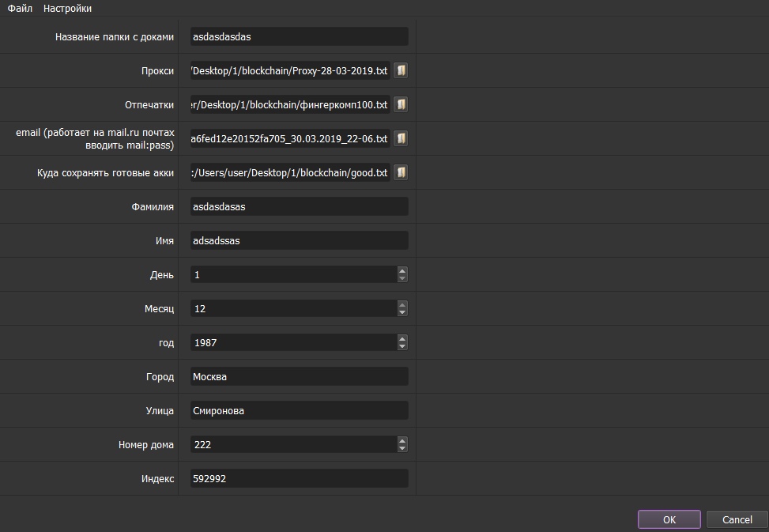769x532 pixels.
Task: Browse for Куда сохранять готовые акки file
Action: click(x=401, y=172)
